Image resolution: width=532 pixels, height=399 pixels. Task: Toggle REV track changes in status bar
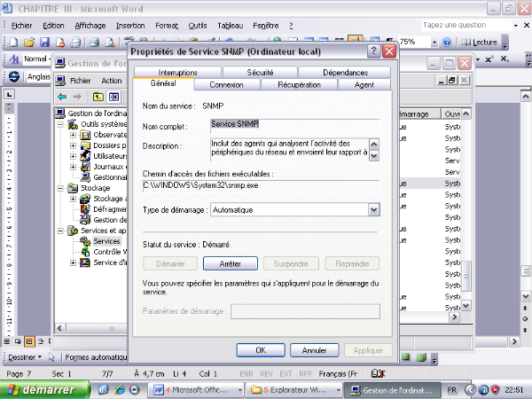click(x=266, y=374)
